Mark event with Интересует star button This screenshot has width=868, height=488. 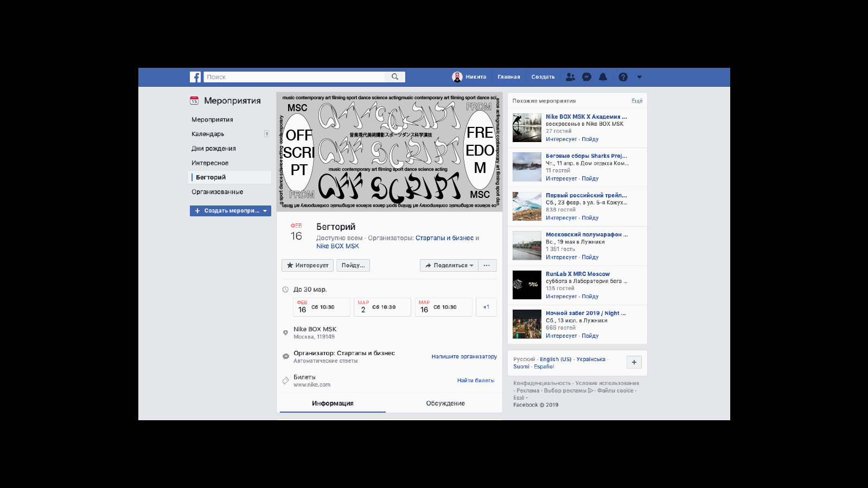pos(308,265)
